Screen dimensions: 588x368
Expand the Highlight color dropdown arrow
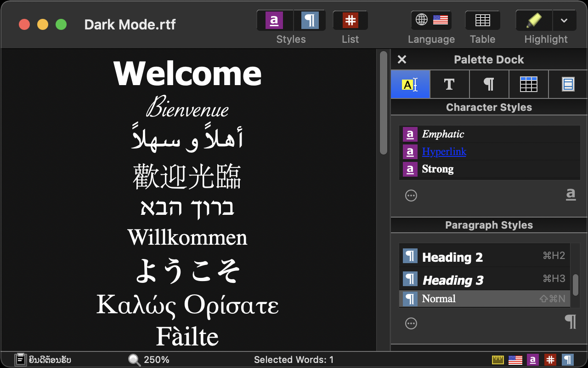click(564, 21)
